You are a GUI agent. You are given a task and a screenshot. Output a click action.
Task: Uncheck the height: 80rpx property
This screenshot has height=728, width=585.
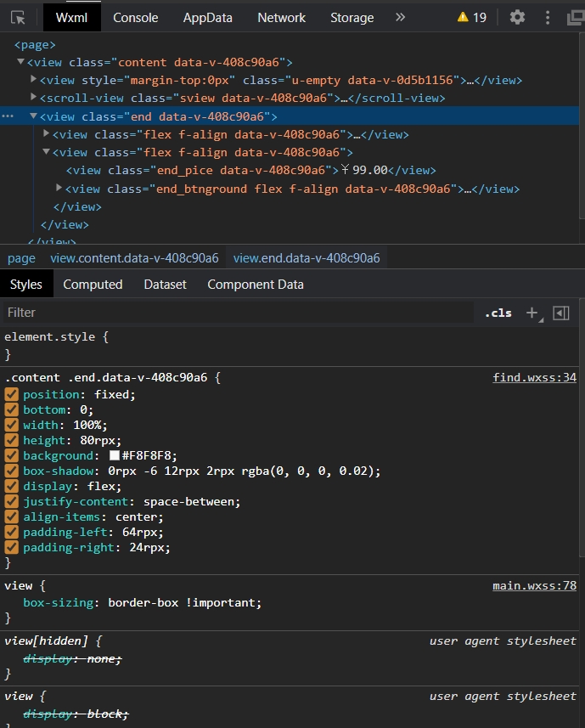click(12, 440)
